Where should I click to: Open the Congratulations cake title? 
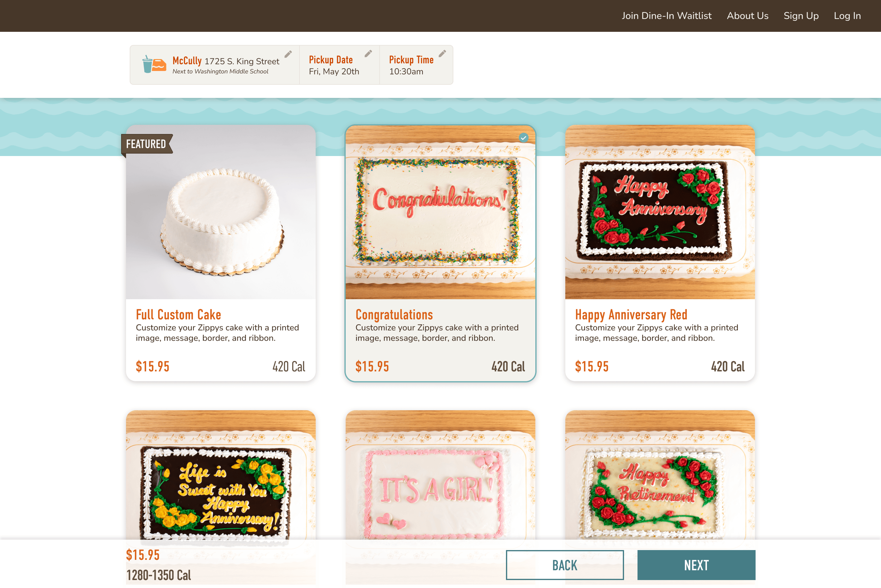[x=394, y=314]
